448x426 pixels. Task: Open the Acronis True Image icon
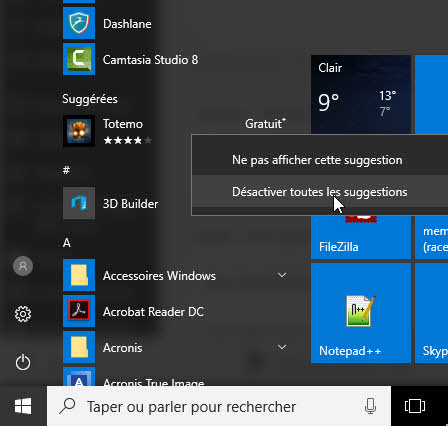(x=79, y=377)
